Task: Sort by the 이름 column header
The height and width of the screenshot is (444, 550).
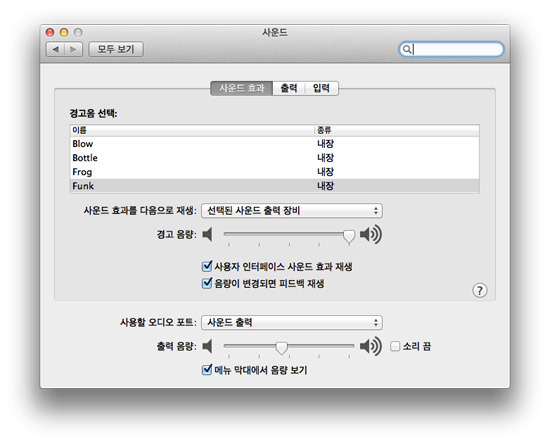Action: coord(192,130)
